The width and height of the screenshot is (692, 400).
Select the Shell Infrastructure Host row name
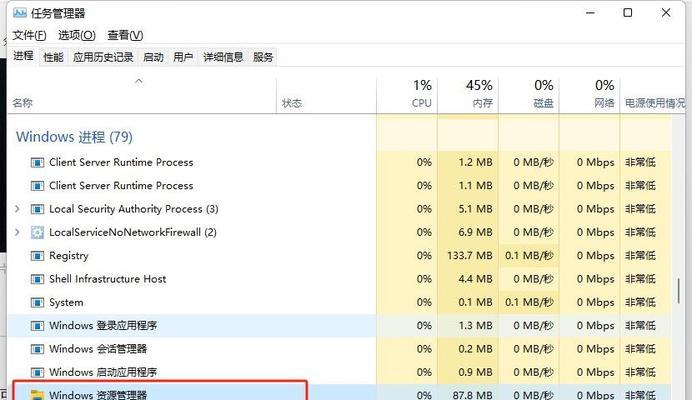(108, 279)
